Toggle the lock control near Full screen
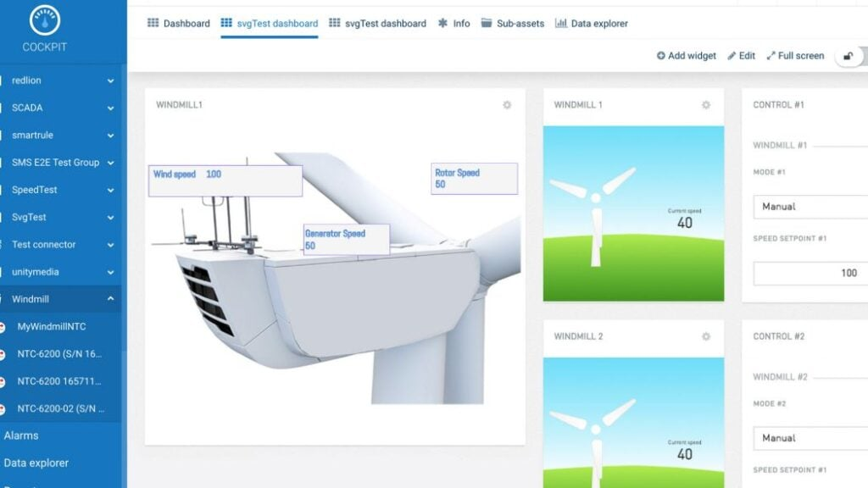The image size is (868, 488). tap(850, 55)
